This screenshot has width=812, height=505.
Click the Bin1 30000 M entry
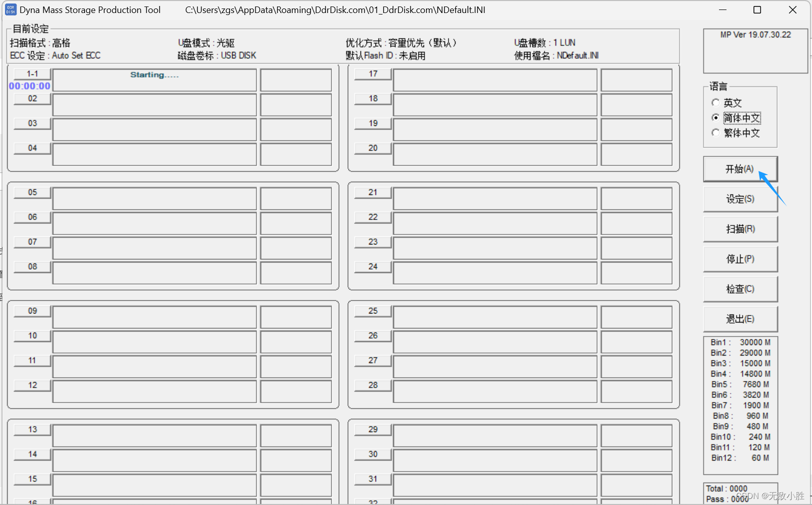coord(740,342)
